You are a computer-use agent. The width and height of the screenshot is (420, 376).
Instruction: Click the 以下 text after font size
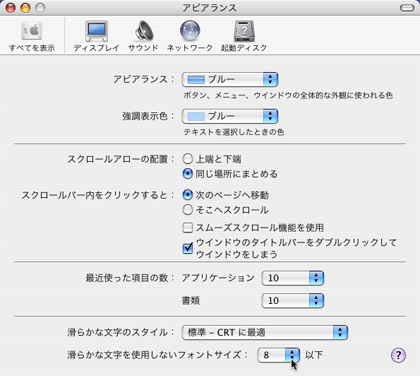click(314, 355)
